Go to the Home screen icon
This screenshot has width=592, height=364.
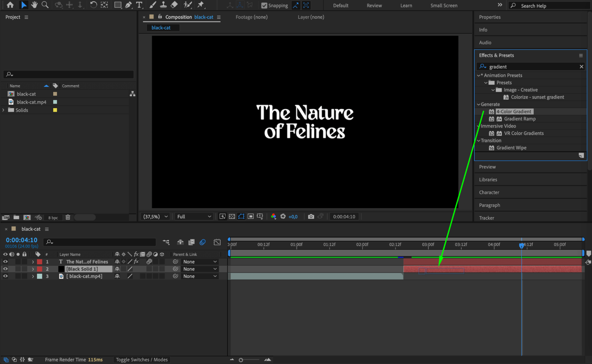10,5
